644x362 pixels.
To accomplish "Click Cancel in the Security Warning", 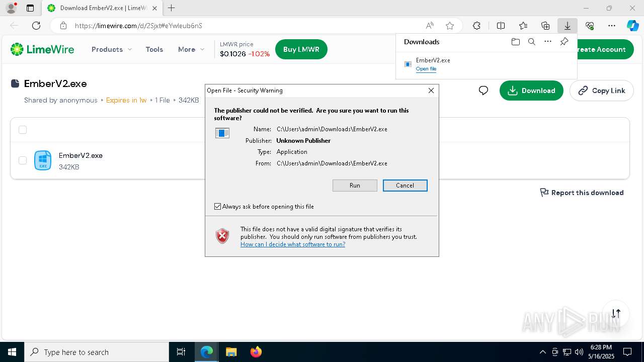I will click(x=405, y=186).
